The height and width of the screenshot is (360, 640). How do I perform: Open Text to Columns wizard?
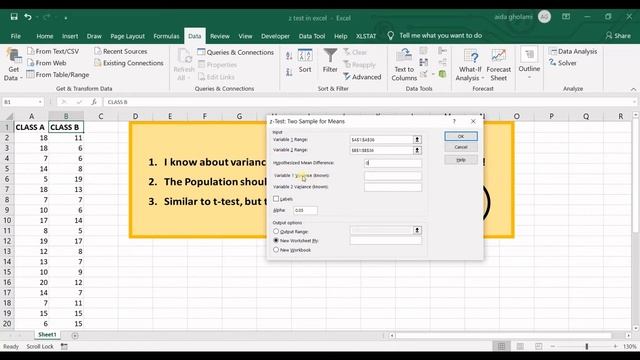tap(404, 64)
